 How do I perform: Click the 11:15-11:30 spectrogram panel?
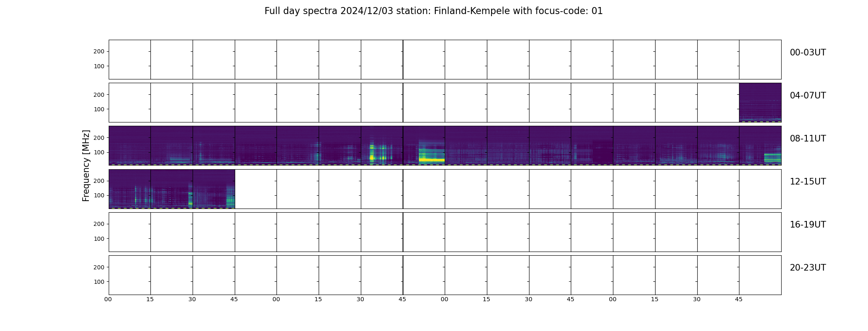point(676,146)
